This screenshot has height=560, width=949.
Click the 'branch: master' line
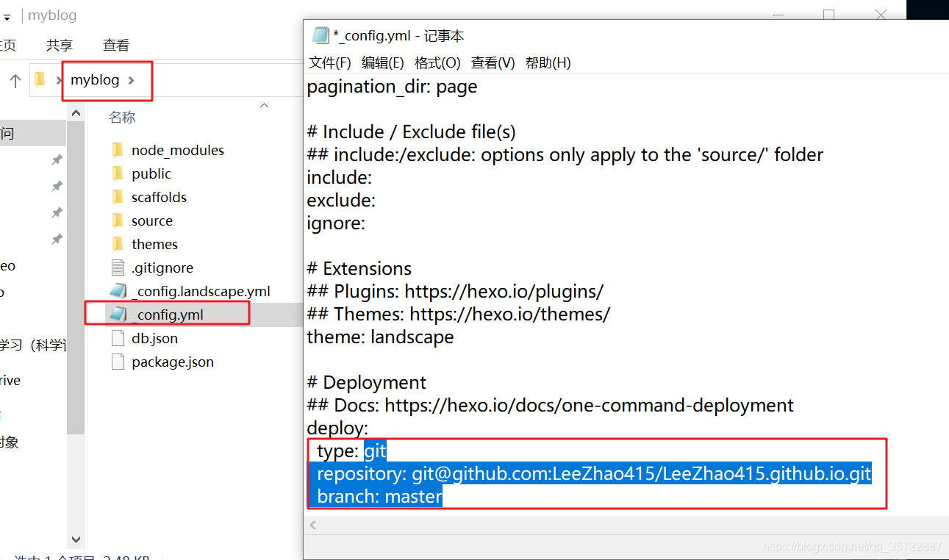(379, 497)
